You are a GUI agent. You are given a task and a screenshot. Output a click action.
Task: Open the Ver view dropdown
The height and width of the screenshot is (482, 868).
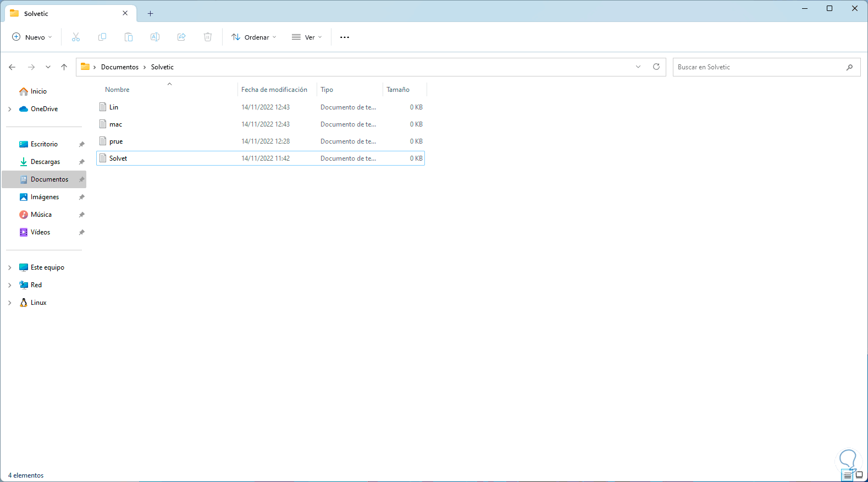(x=307, y=37)
